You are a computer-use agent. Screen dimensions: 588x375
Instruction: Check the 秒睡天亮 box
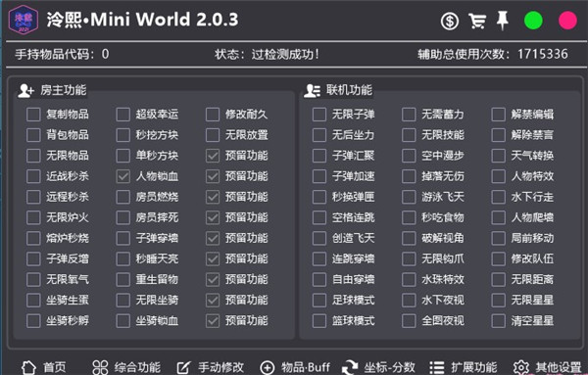123,258
